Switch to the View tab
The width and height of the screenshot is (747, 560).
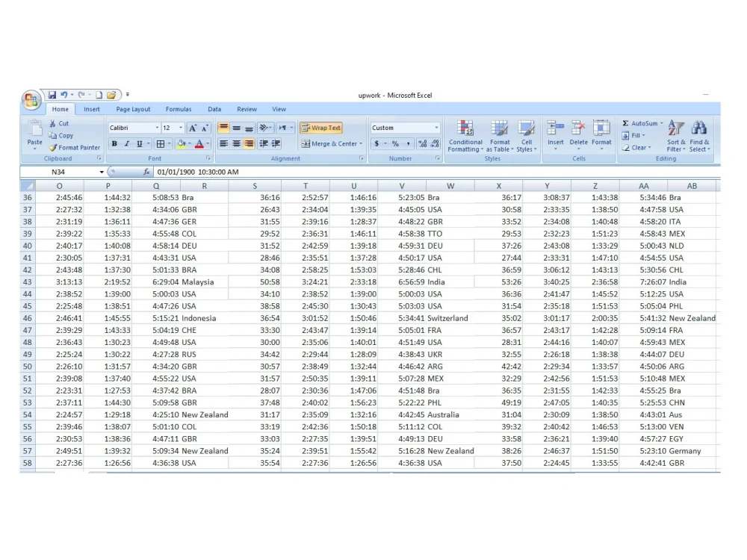tap(279, 109)
